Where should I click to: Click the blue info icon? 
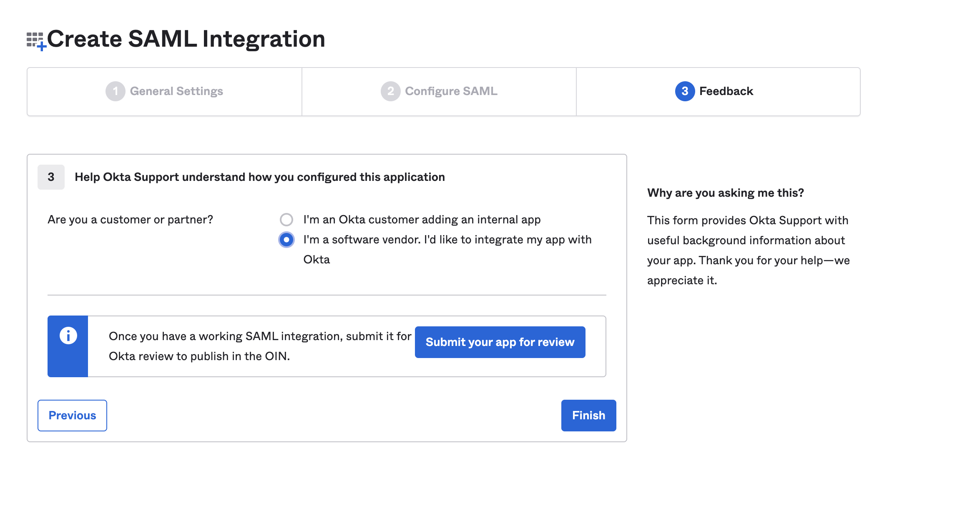[68, 336]
